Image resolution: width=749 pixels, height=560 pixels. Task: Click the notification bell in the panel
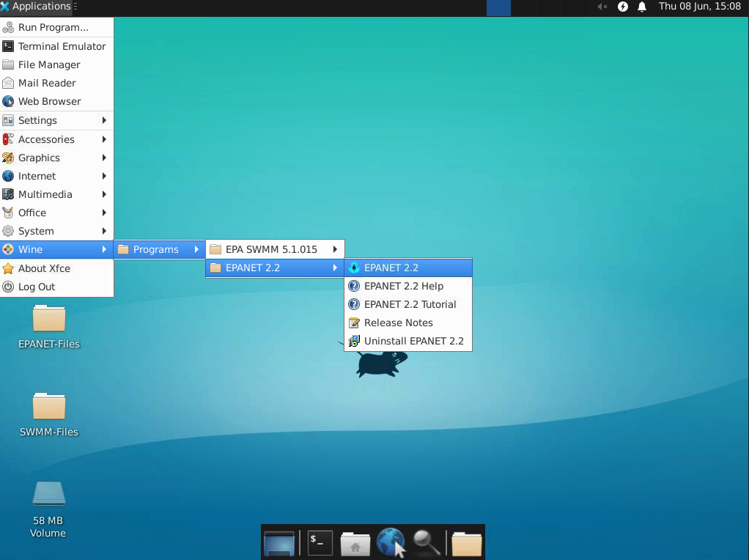642,7
